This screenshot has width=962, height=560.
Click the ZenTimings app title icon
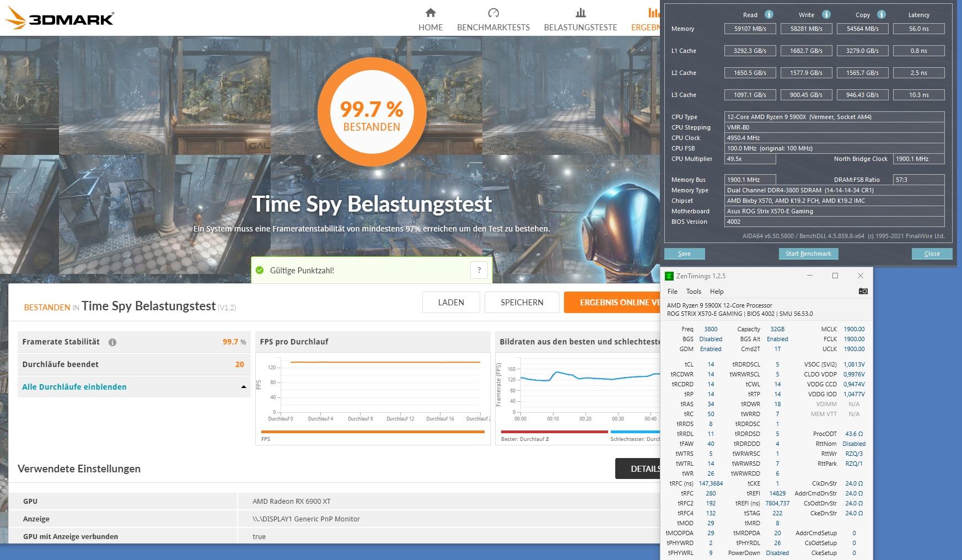click(669, 276)
